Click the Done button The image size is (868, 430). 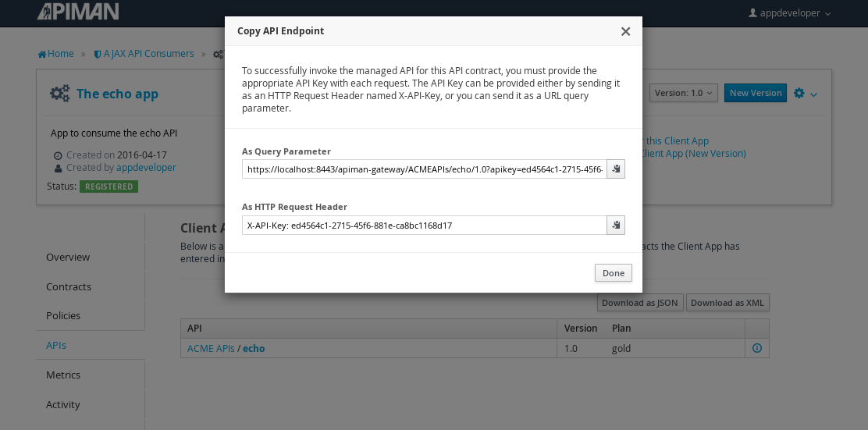click(x=614, y=273)
